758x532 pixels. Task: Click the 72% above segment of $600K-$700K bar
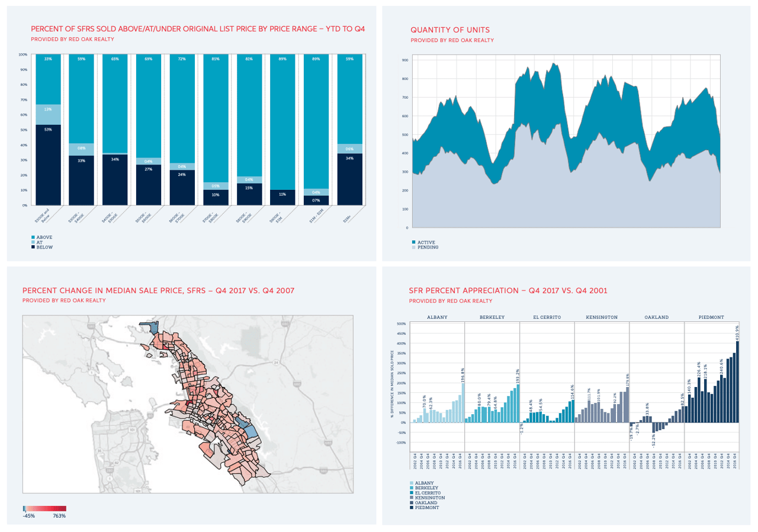[182, 109]
